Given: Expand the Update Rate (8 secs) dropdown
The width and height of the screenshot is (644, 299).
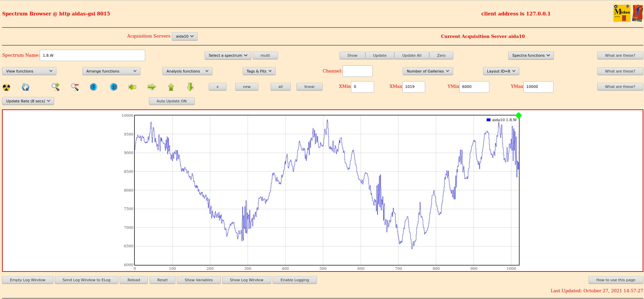Looking at the screenshot, I should pos(28,101).
